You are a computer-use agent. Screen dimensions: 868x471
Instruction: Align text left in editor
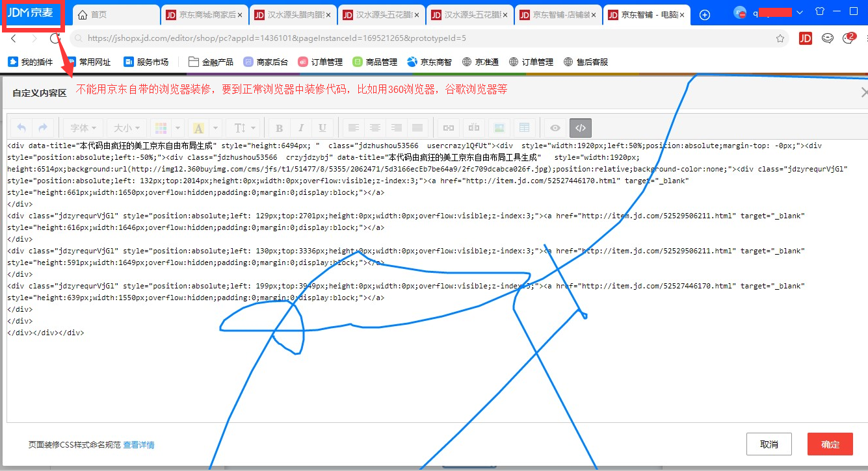[x=353, y=128]
